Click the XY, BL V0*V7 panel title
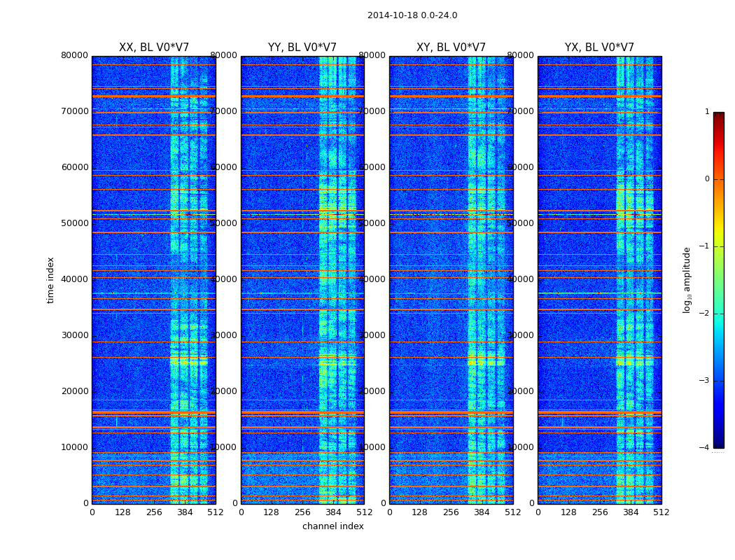 point(451,48)
